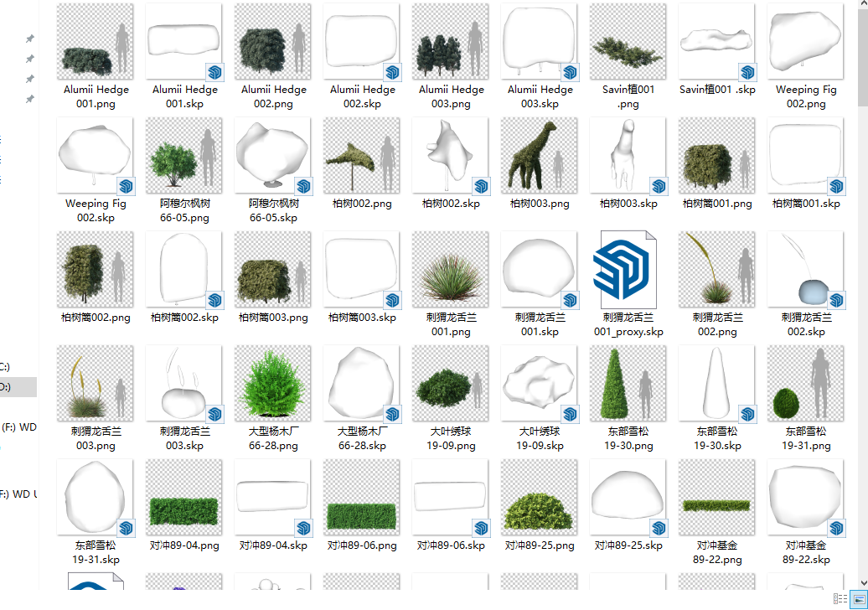This screenshot has height=610, width=868.
Task: Select the 东部雪松 19-31.png round shrub thumbnail
Action: (806, 384)
